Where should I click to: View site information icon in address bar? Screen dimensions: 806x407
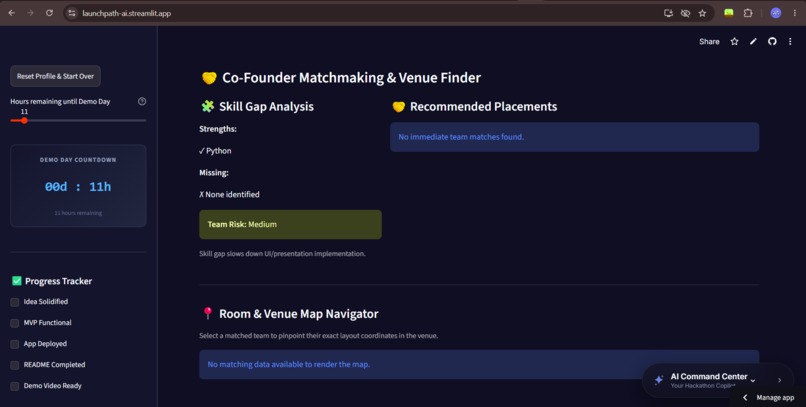tap(72, 13)
